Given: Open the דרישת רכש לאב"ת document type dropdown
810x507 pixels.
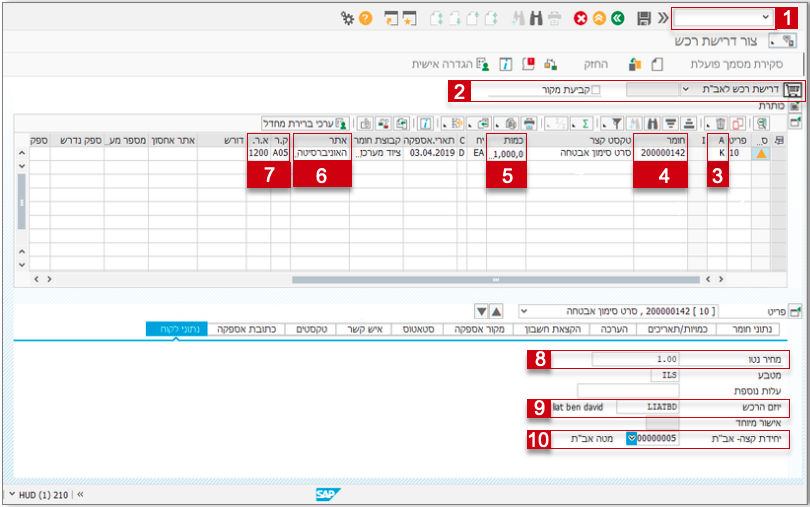Looking at the screenshot, I should point(686,89).
